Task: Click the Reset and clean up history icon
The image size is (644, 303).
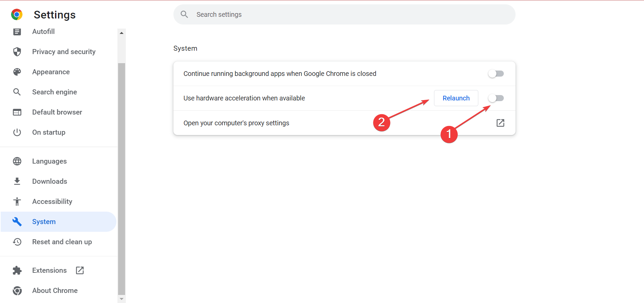Action: click(17, 242)
